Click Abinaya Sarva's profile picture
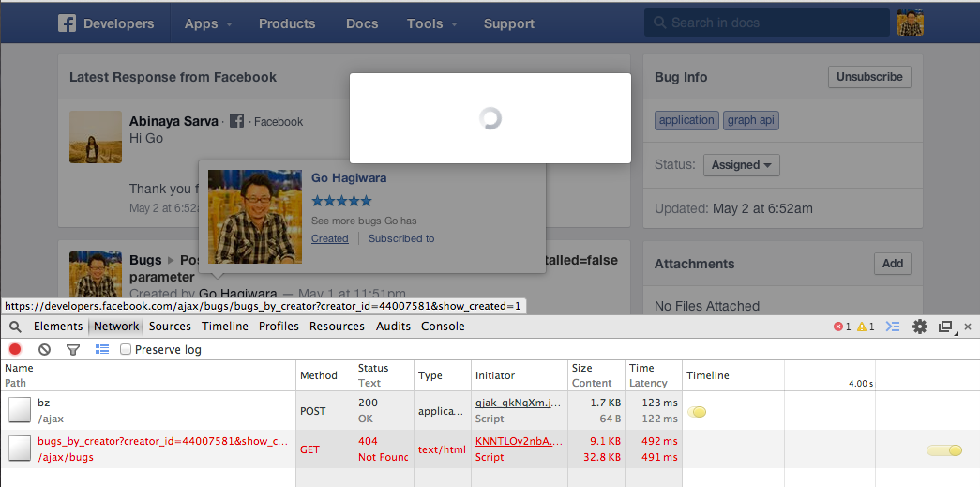Image resolution: width=980 pixels, height=487 pixels. pos(96,137)
